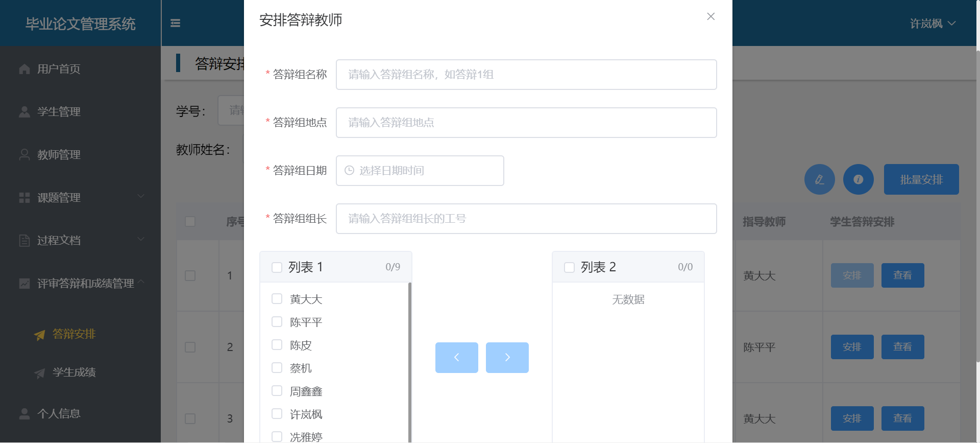Click the round info button
This screenshot has width=980, height=443.
click(859, 179)
